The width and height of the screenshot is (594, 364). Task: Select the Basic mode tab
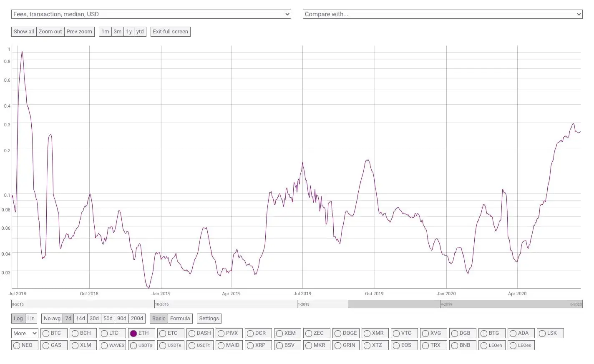click(158, 318)
